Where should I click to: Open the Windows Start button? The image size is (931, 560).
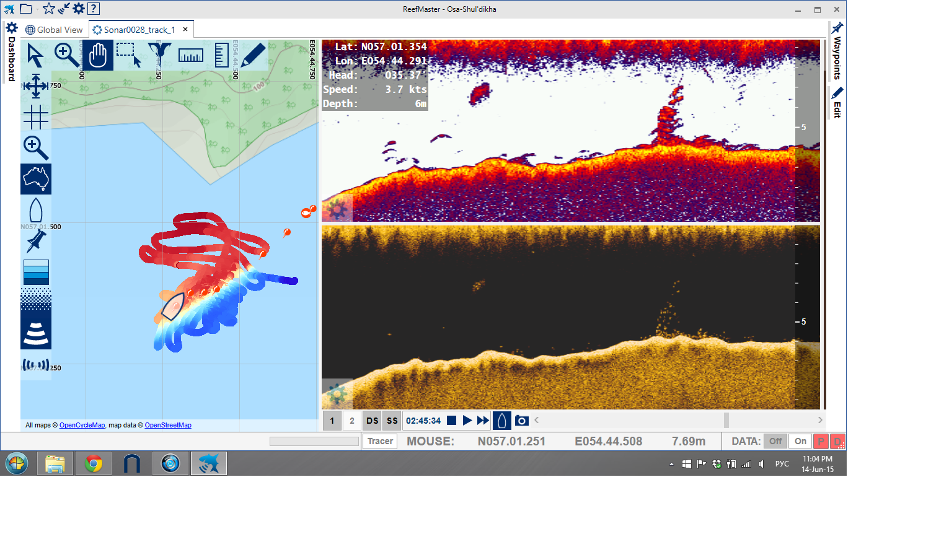point(17,463)
